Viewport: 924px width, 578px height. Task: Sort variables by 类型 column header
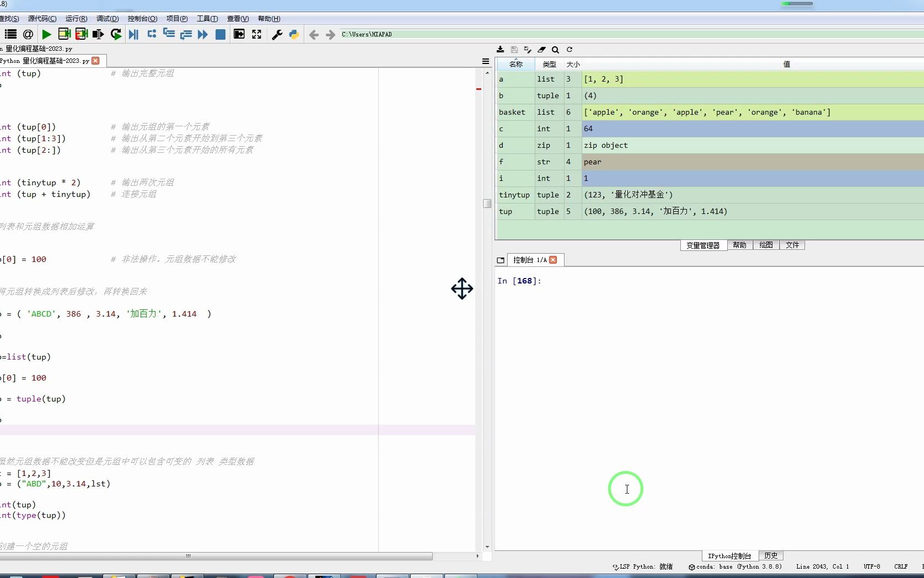coord(550,65)
